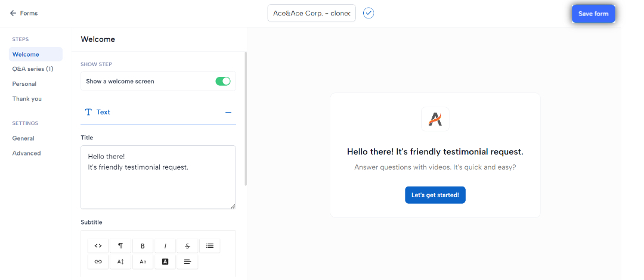Toggle bold formatting in subtitle editor
The height and width of the screenshot is (280, 644).
(x=143, y=246)
